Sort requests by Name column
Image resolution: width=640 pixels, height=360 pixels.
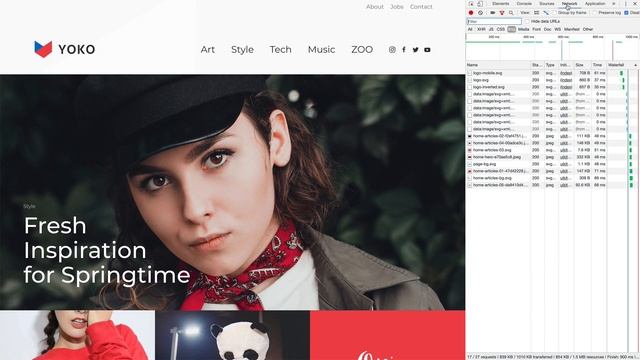(x=498, y=65)
